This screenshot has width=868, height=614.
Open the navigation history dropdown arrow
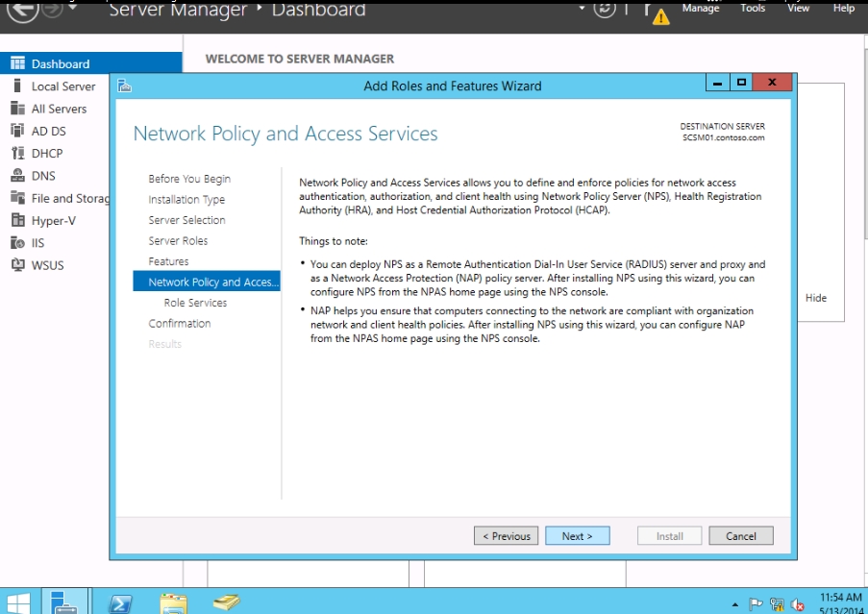(x=72, y=8)
